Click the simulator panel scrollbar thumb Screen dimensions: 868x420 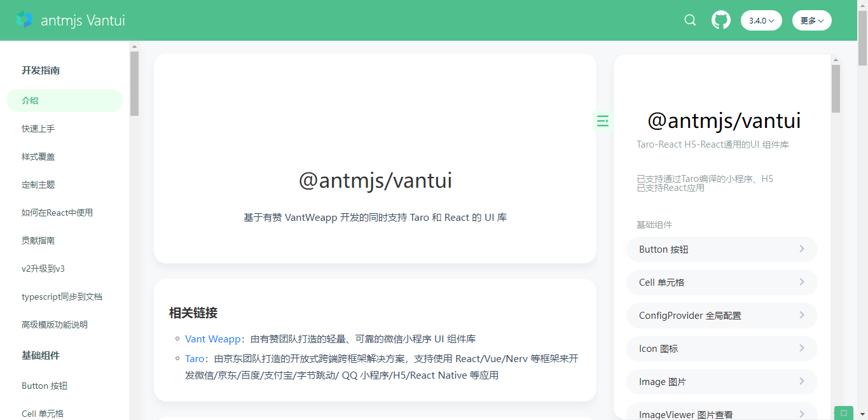pyautogui.click(x=836, y=88)
